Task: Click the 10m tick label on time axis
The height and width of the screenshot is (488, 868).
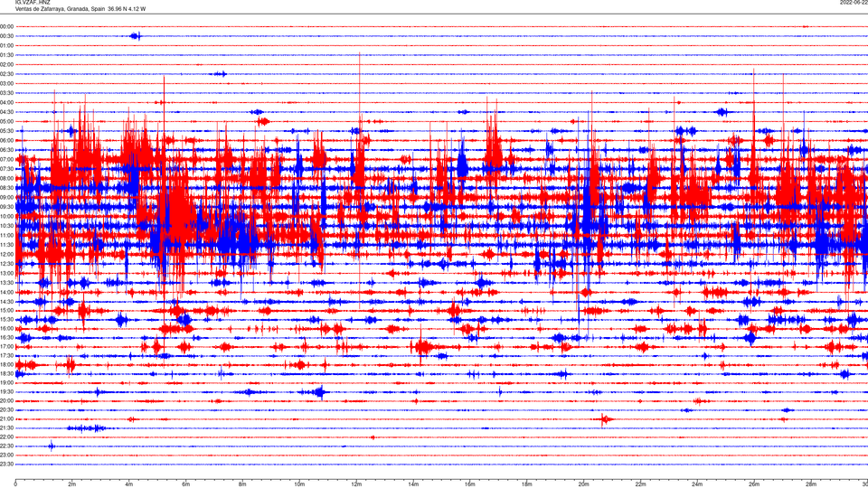Action: click(299, 484)
